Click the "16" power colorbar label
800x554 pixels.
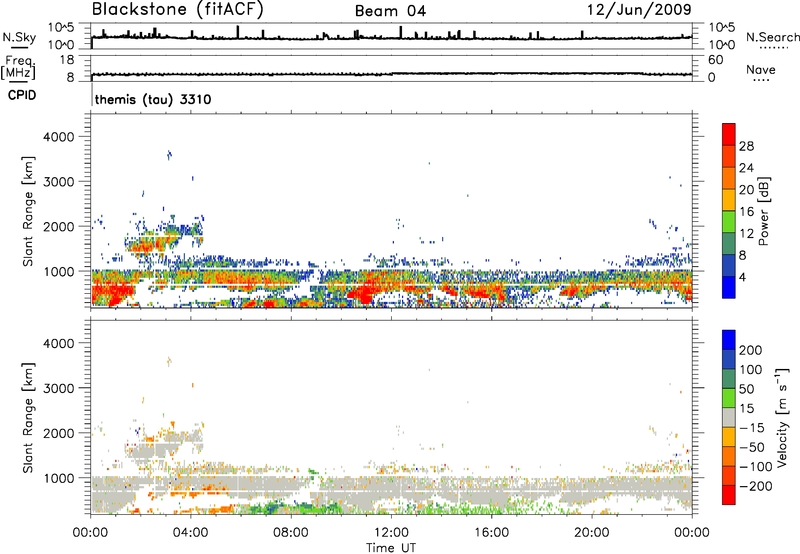click(x=746, y=212)
